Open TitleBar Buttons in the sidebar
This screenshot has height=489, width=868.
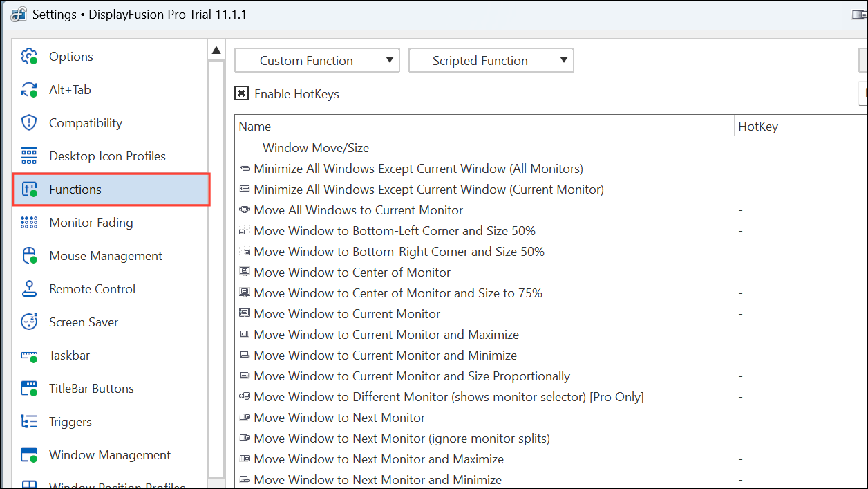pos(91,389)
